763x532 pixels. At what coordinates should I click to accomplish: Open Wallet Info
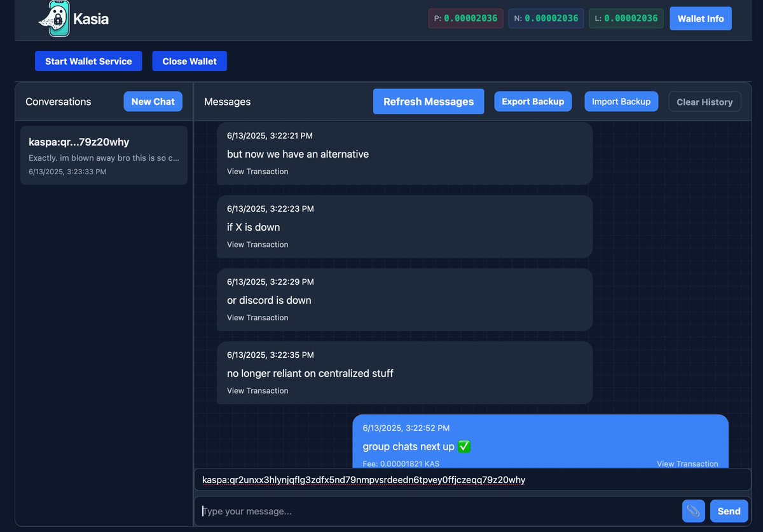click(701, 18)
